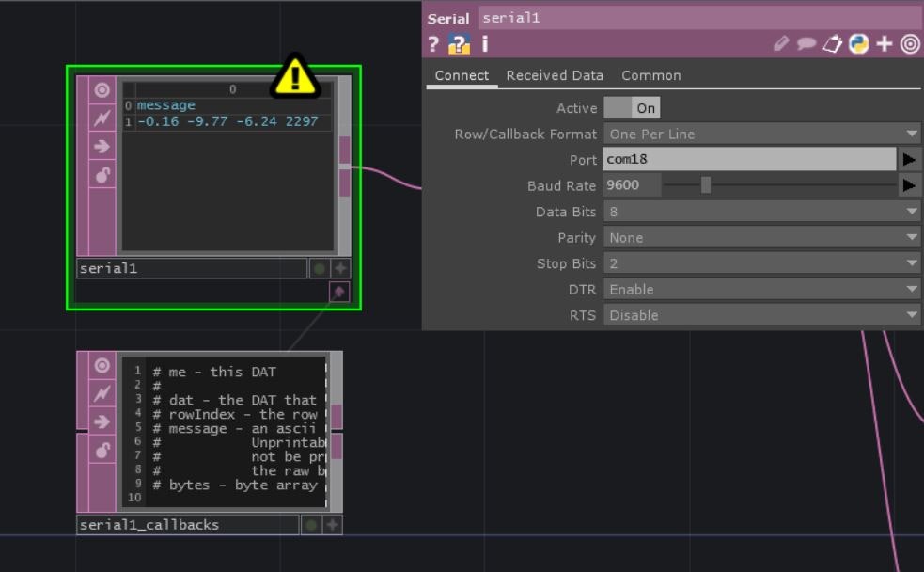This screenshot has width=924, height=572.
Task: Click column header 0 in serial1 table
Action: pos(233,89)
